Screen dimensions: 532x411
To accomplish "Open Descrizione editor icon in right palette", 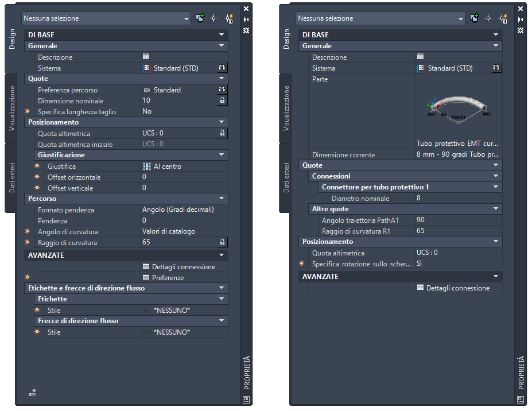I will click(x=420, y=57).
